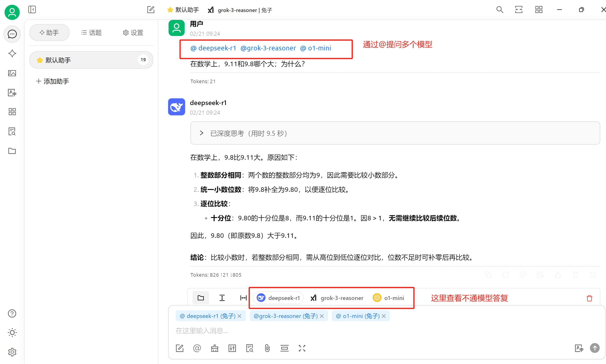Open the translate icon in the left sidebar
The width and height of the screenshot is (606, 364).
(x=12, y=93)
